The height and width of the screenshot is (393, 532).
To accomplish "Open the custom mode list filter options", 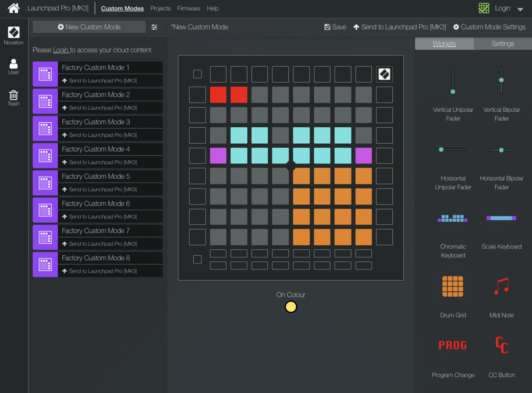I will 155,27.
